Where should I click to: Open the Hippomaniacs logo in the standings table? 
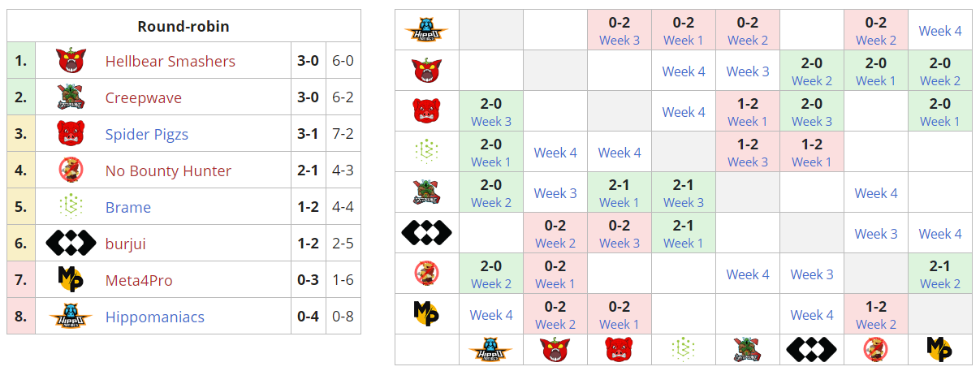click(71, 317)
